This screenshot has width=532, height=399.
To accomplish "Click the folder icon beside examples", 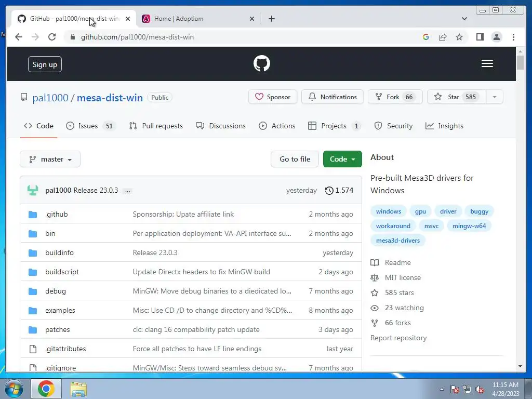I will 33,311.
